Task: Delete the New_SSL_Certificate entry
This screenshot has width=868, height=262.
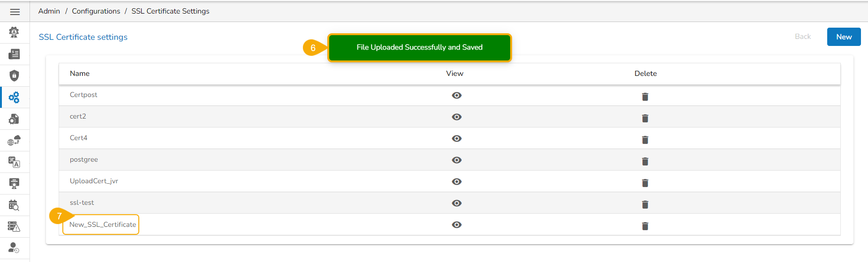Action: [x=645, y=226]
